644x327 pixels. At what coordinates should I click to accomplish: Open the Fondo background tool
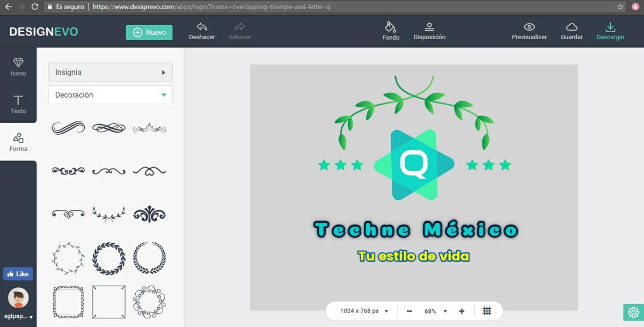[391, 27]
